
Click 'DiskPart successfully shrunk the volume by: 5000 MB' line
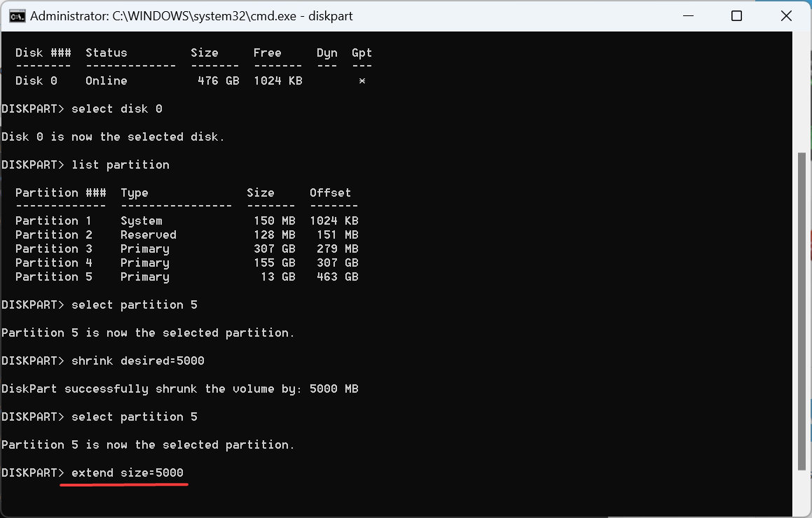coord(179,388)
